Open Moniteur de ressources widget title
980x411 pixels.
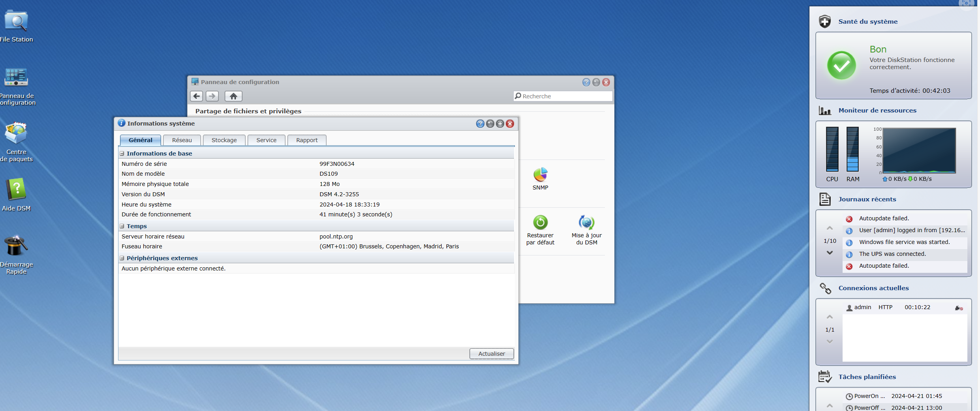tap(877, 111)
